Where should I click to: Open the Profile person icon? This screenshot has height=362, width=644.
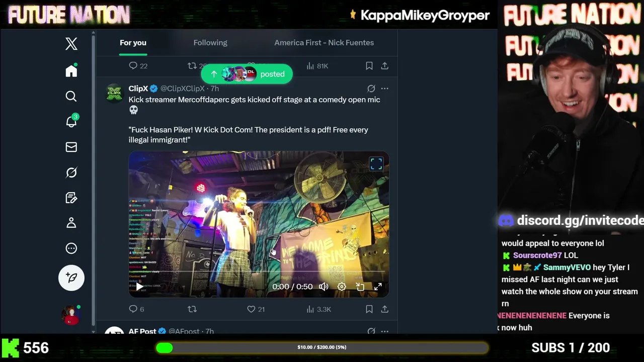71,223
